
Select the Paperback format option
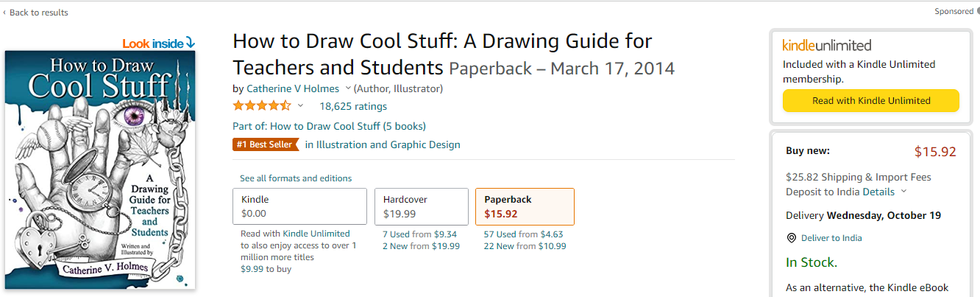click(x=524, y=206)
